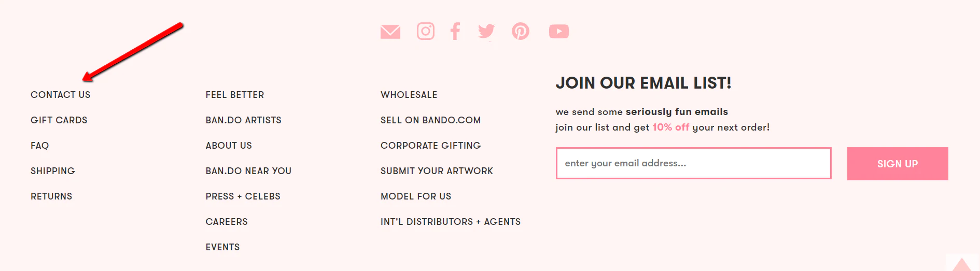The image size is (980, 271).
Task: Select Corporate Gifting link
Action: pyautogui.click(x=430, y=146)
